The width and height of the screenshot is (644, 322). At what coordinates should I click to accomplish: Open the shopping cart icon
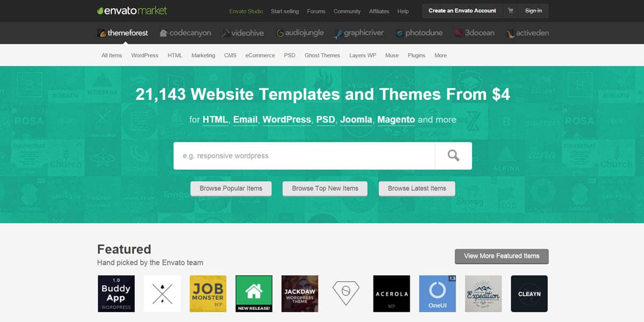[x=510, y=11]
